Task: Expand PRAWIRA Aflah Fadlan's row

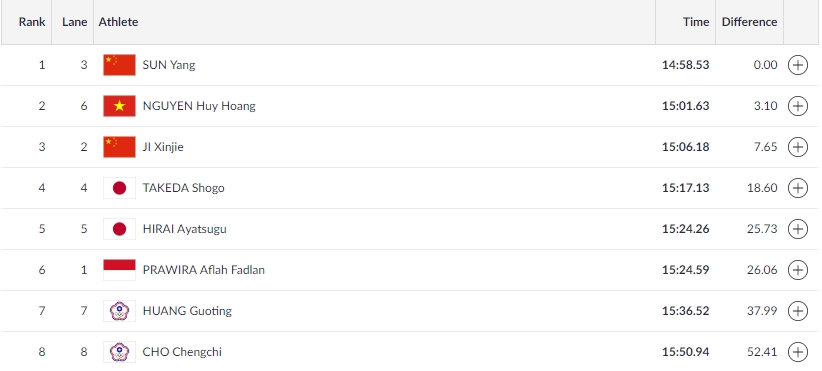Action: [797, 270]
